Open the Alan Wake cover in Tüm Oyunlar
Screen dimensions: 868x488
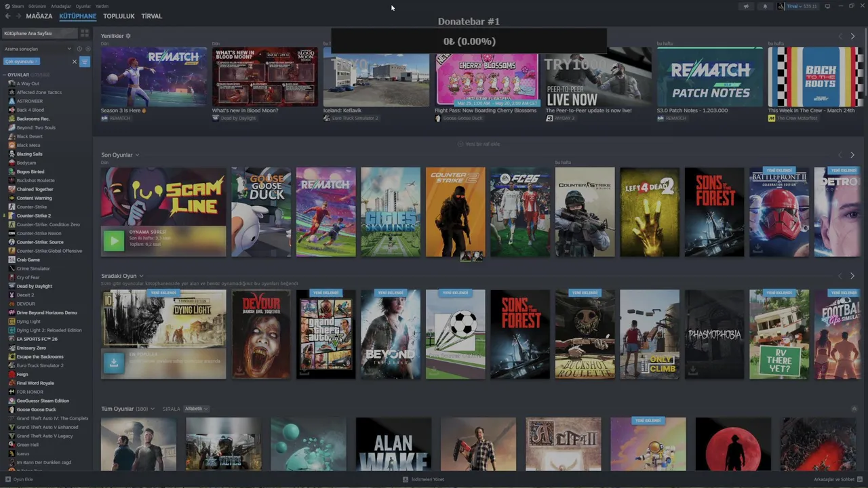point(393,444)
